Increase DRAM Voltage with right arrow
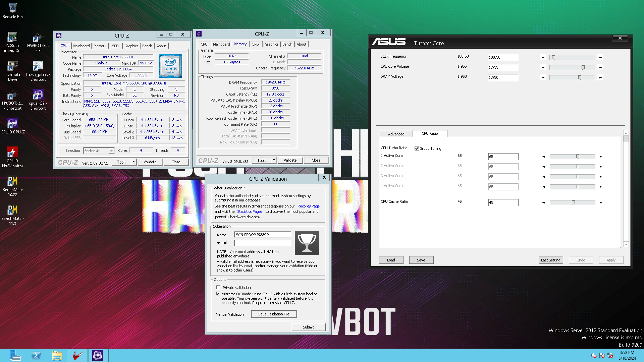Screen dimensions: 644x362 [x=600, y=77]
